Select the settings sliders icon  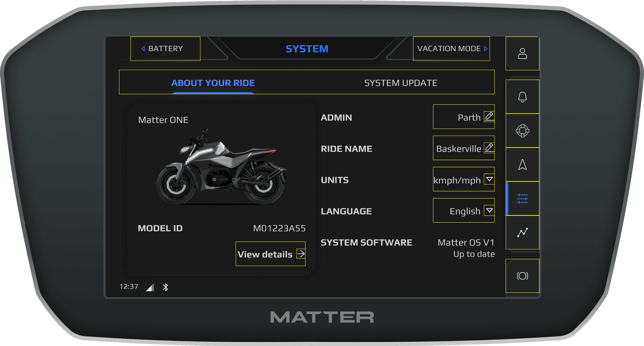pyautogui.click(x=522, y=198)
